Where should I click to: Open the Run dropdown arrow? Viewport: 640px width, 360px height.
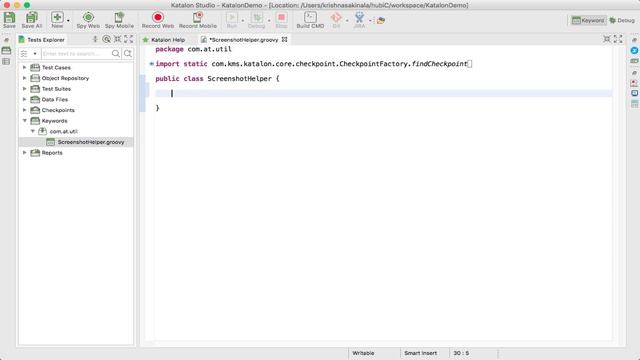pyautogui.click(x=242, y=20)
